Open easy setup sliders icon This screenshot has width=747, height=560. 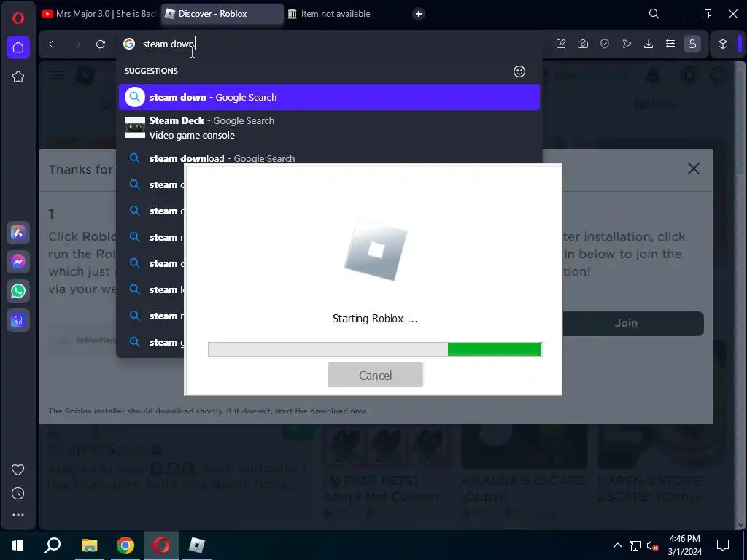[x=670, y=44]
